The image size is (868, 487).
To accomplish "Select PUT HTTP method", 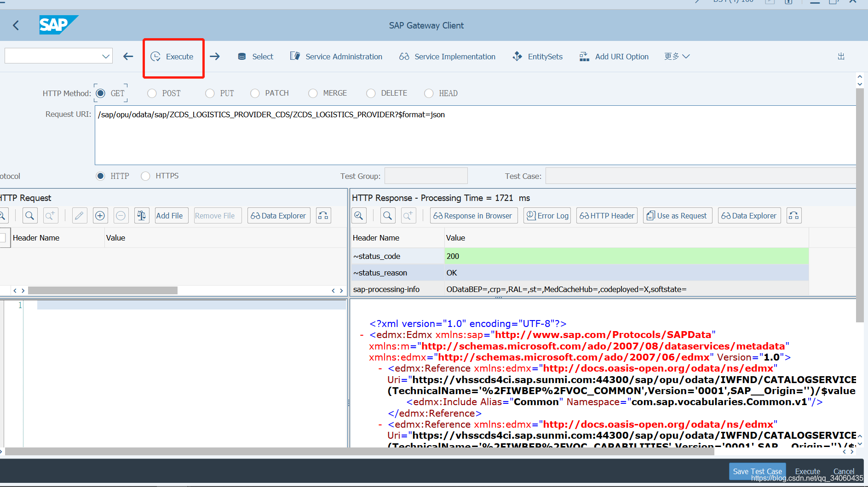I will 210,93.
